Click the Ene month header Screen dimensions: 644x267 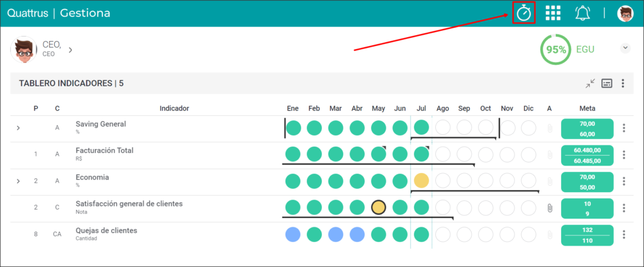(293, 108)
